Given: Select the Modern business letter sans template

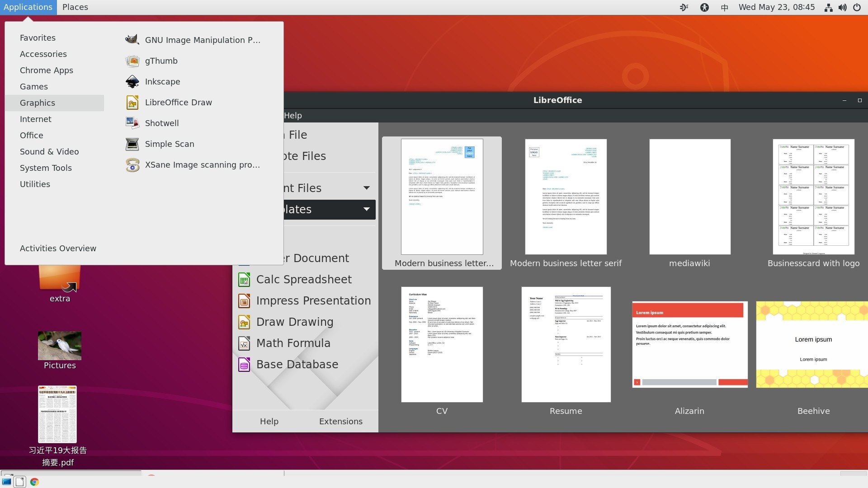Looking at the screenshot, I should (x=442, y=203).
